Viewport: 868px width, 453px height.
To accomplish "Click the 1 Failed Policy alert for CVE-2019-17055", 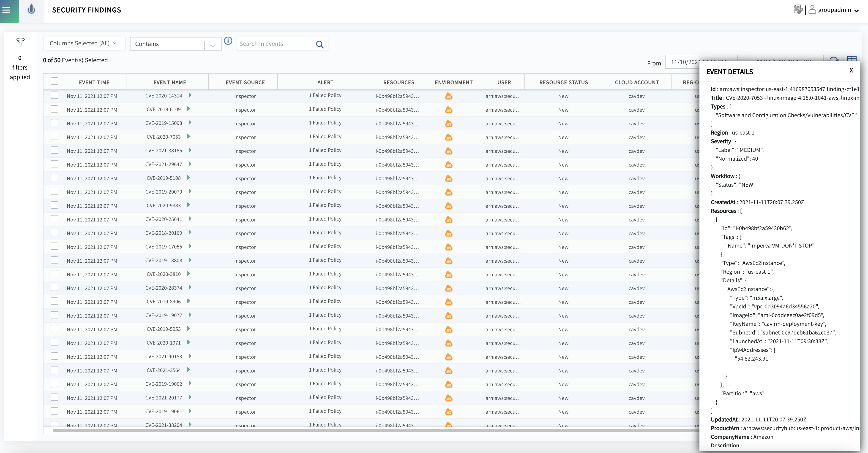I will coord(325,246).
